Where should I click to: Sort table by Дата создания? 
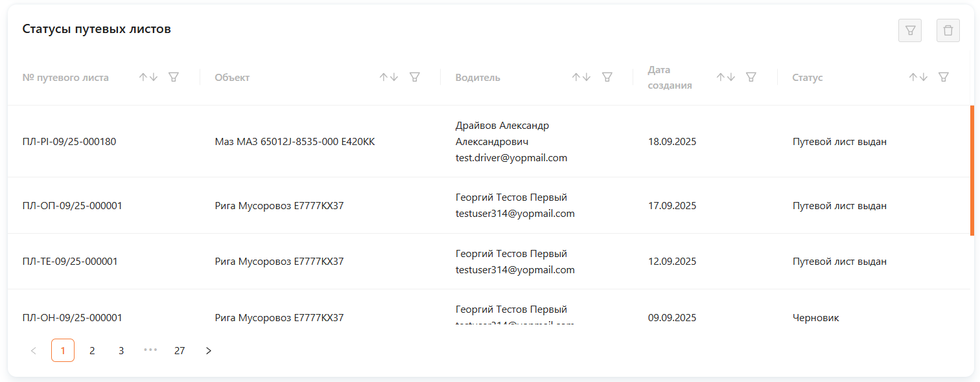tap(725, 77)
